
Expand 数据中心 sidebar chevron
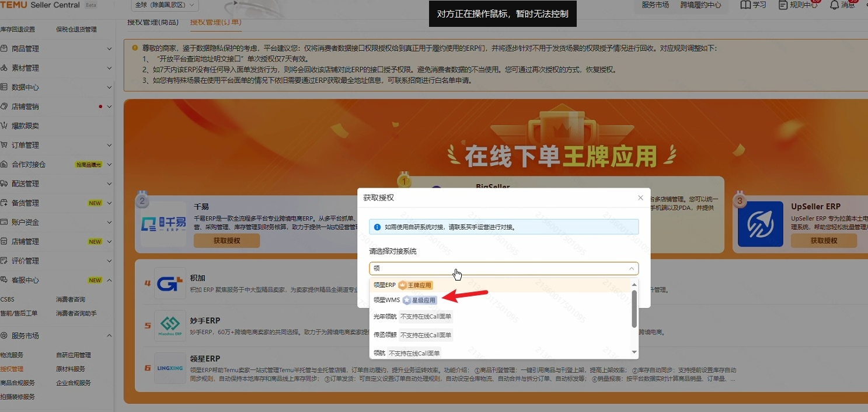pyautogui.click(x=109, y=87)
